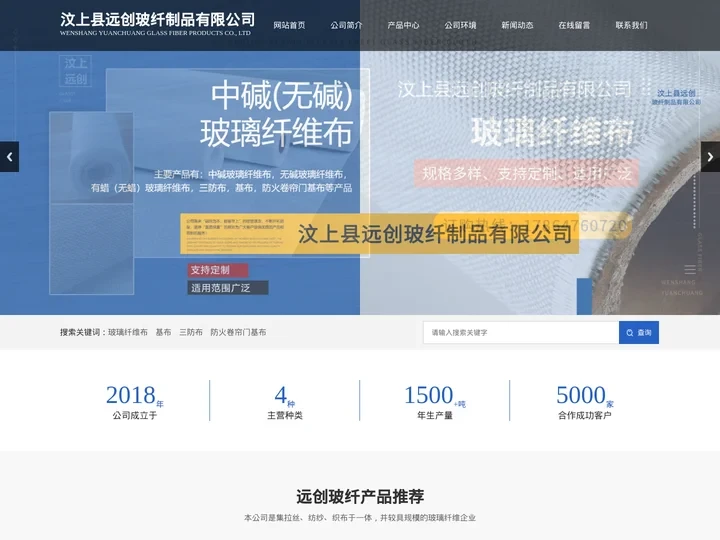Screen dimensions: 720x540
Task: Focus the search keyword input field
Action: pyautogui.click(x=521, y=332)
